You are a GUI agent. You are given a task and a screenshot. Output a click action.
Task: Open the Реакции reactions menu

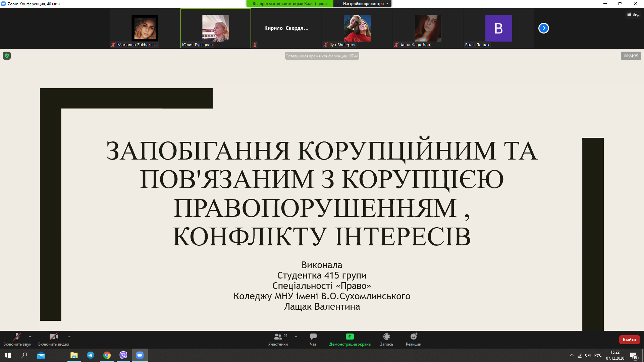point(413,337)
